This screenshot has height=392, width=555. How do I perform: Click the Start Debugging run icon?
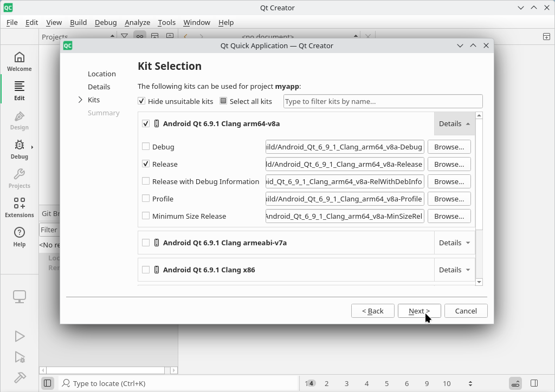(x=20, y=357)
